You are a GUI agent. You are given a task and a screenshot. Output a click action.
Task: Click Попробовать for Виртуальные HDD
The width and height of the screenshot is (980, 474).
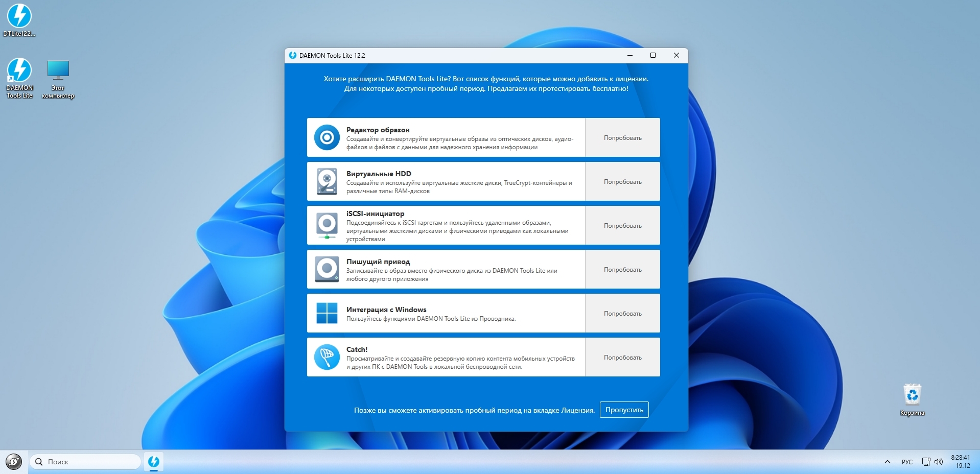tap(622, 182)
